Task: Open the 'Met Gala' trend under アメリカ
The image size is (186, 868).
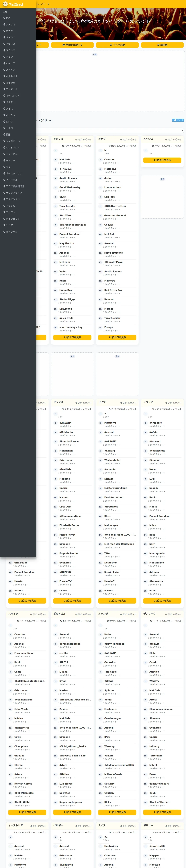Action: tap(65, 160)
